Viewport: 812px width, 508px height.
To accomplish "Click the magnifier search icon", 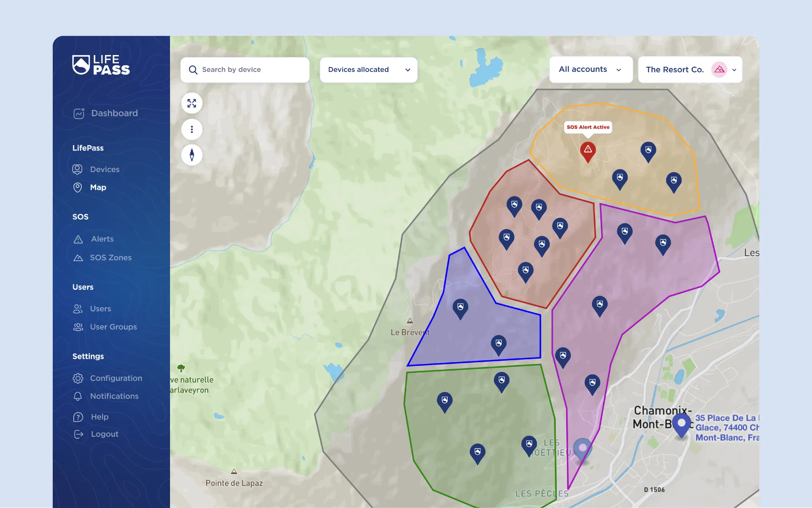I will pos(193,70).
